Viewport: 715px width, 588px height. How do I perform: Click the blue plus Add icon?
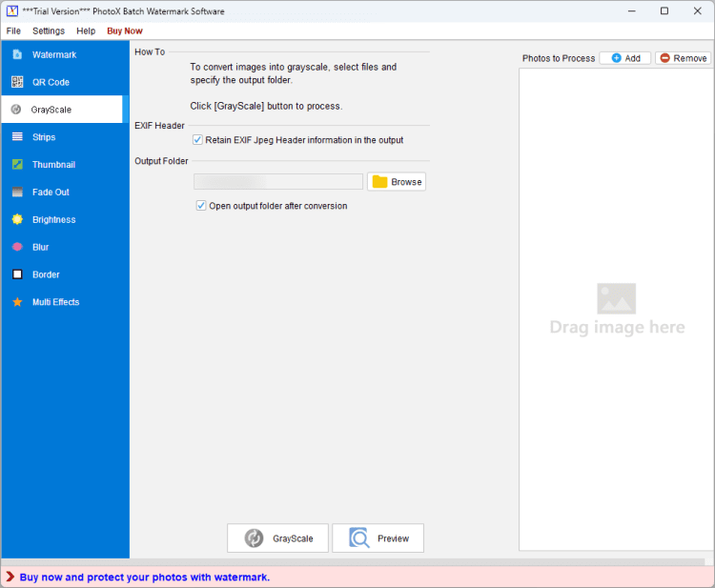point(616,58)
